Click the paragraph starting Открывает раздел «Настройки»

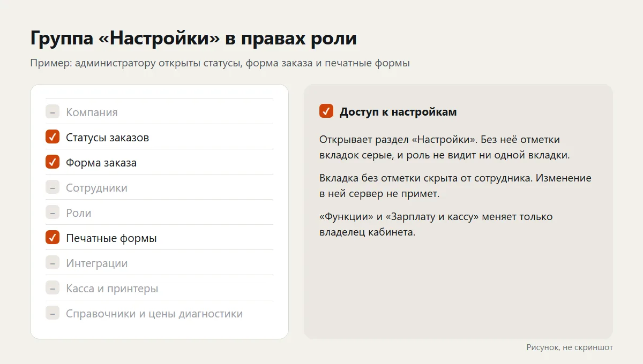tap(444, 147)
